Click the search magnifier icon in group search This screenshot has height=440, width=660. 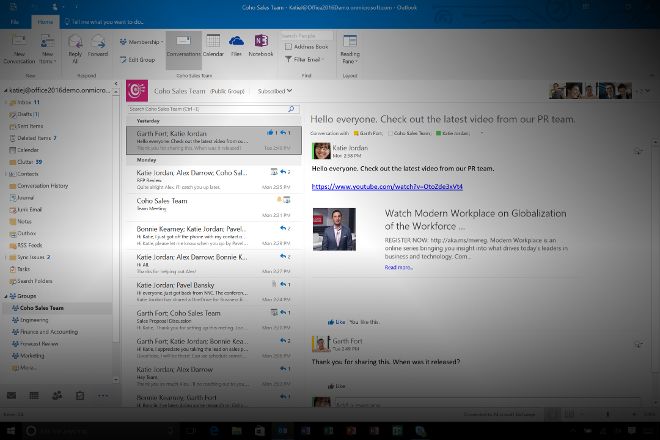291,109
